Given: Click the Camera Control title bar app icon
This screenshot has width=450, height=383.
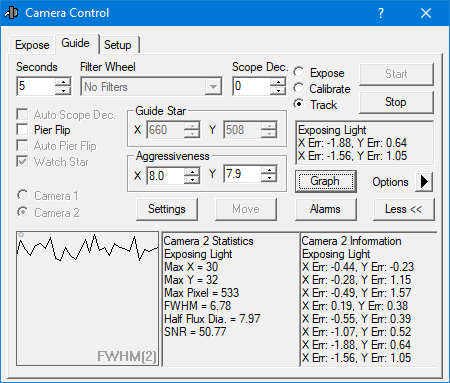Looking at the screenshot, I should (x=11, y=13).
